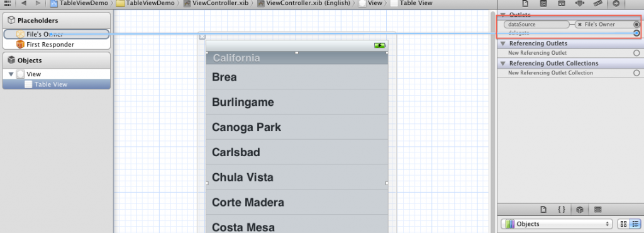Collapse the Referencing Outlets section
The height and width of the screenshot is (233, 644).
[x=502, y=43]
